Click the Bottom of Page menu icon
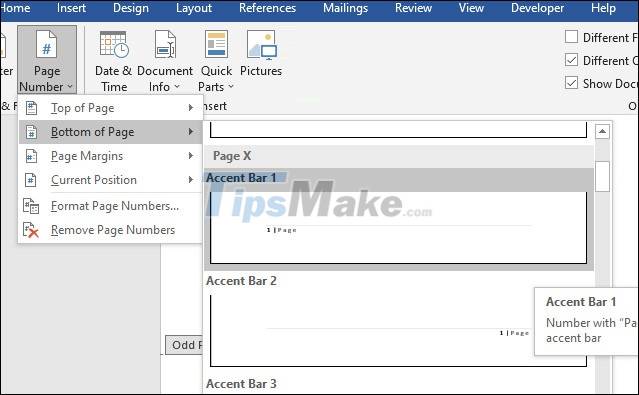This screenshot has height=395, width=639. [x=31, y=132]
